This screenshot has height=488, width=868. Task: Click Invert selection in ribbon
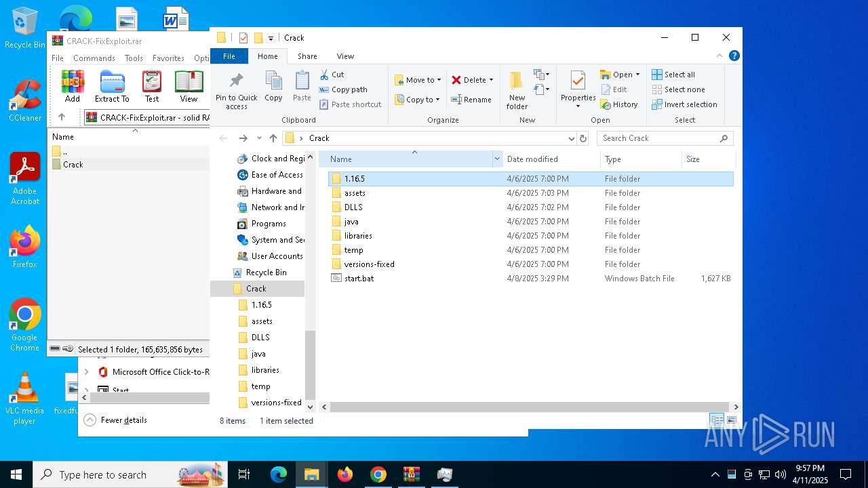point(684,104)
